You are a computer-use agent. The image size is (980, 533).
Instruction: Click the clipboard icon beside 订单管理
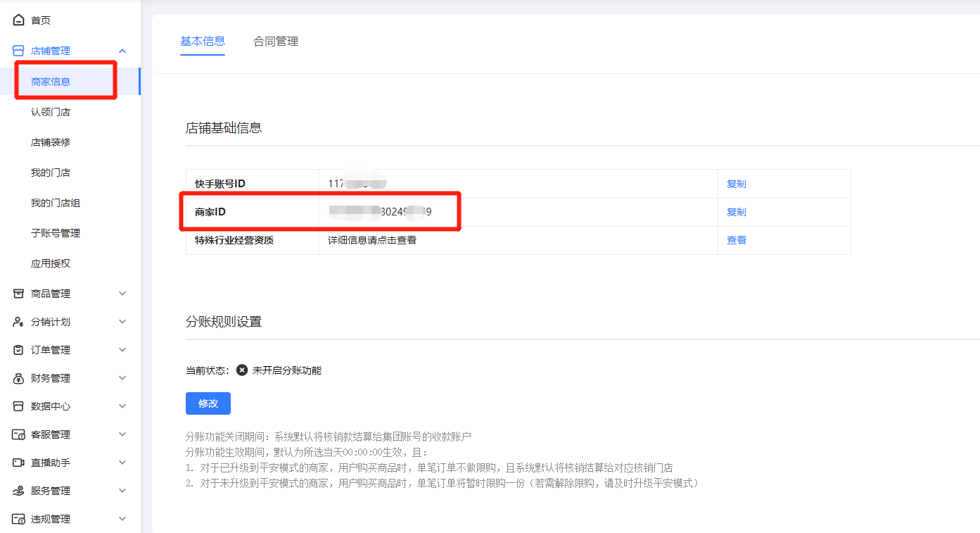[19, 350]
